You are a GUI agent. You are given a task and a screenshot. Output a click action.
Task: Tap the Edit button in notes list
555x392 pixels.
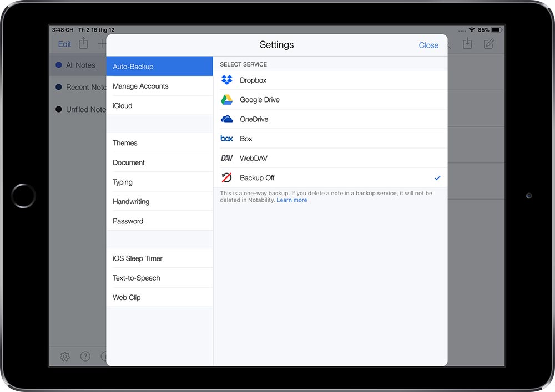64,44
